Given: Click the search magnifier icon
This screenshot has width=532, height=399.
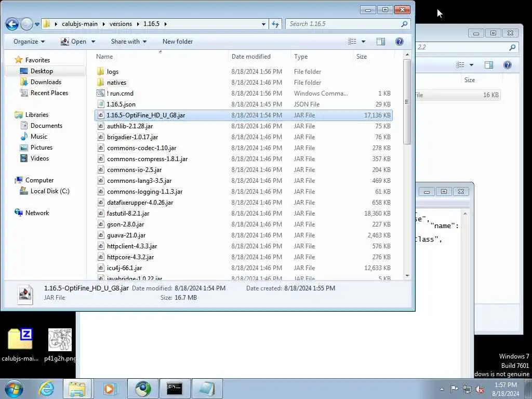Looking at the screenshot, I should click(x=404, y=24).
